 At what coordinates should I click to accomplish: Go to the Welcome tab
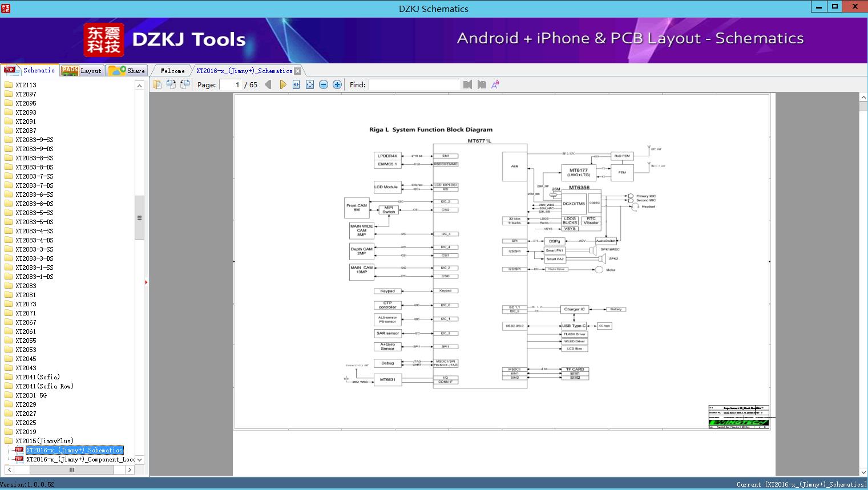click(x=172, y=71)
